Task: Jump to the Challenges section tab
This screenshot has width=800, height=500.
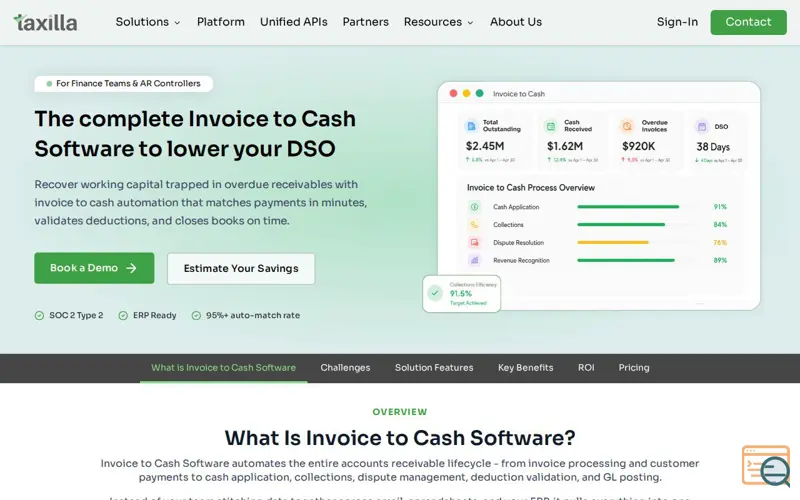Action: pyautogui.click(x=345, y=368)
